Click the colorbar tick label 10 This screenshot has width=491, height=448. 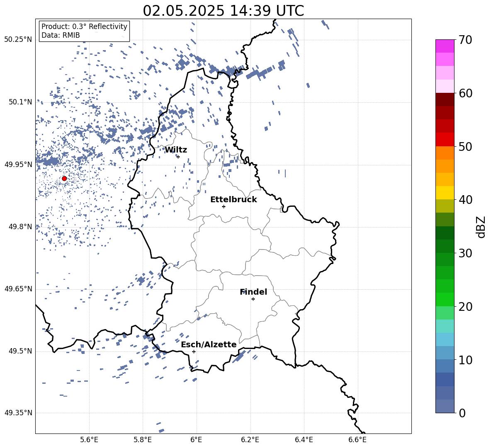[x=465, y=360]
